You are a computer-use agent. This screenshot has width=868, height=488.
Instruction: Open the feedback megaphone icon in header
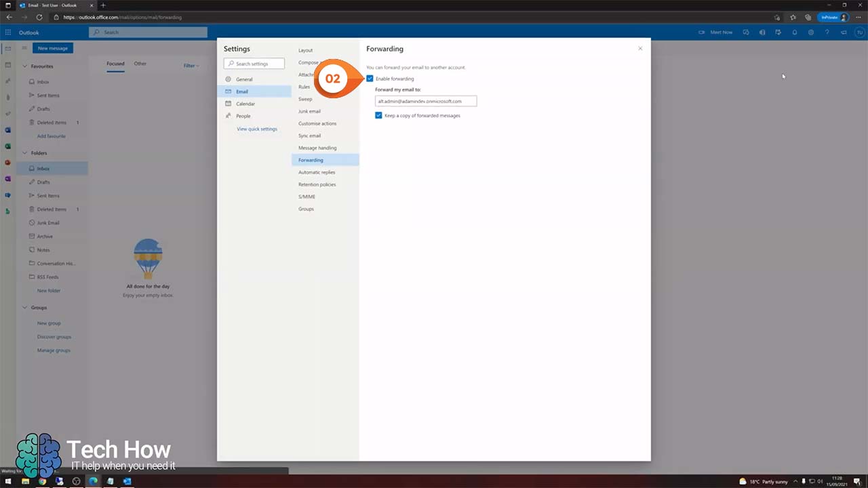click(844, 33)
